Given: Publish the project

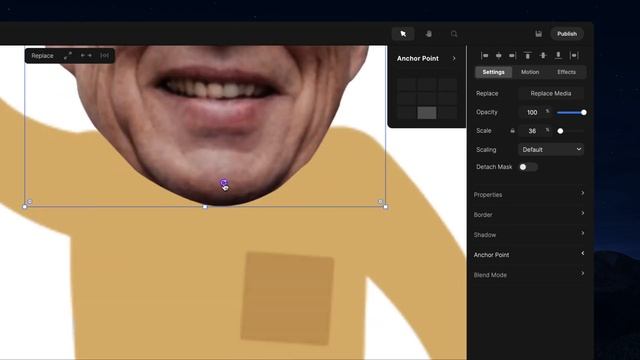Looking at the screenshot, I should pyautogui.click(x=567, y=34).
